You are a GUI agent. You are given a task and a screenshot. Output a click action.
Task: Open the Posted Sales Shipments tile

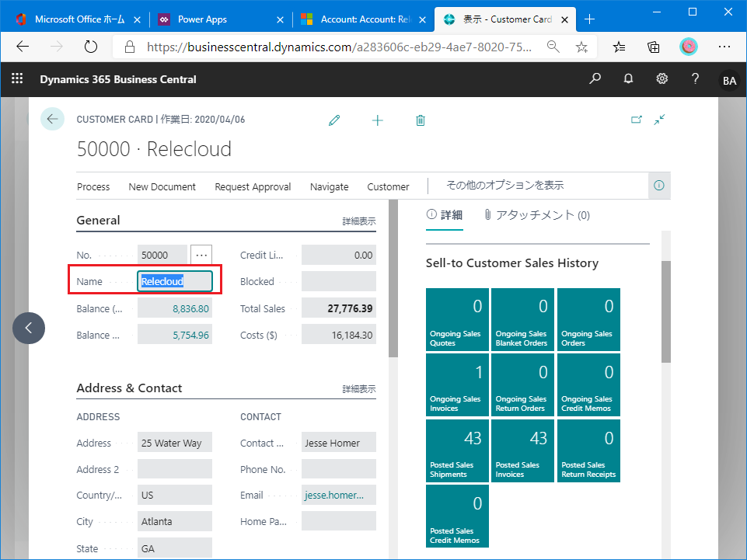tap(457, 450)
